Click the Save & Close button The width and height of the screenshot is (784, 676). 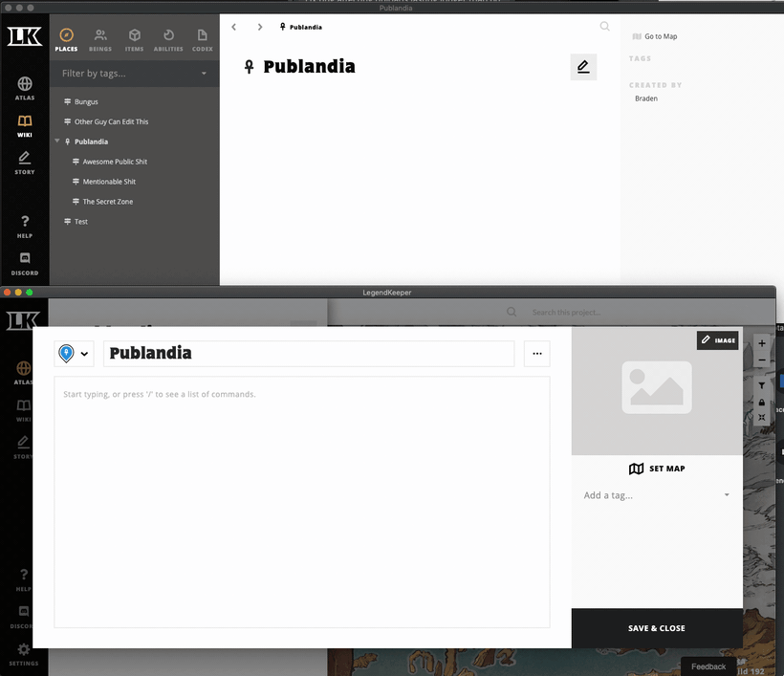(x=657, y=628)
